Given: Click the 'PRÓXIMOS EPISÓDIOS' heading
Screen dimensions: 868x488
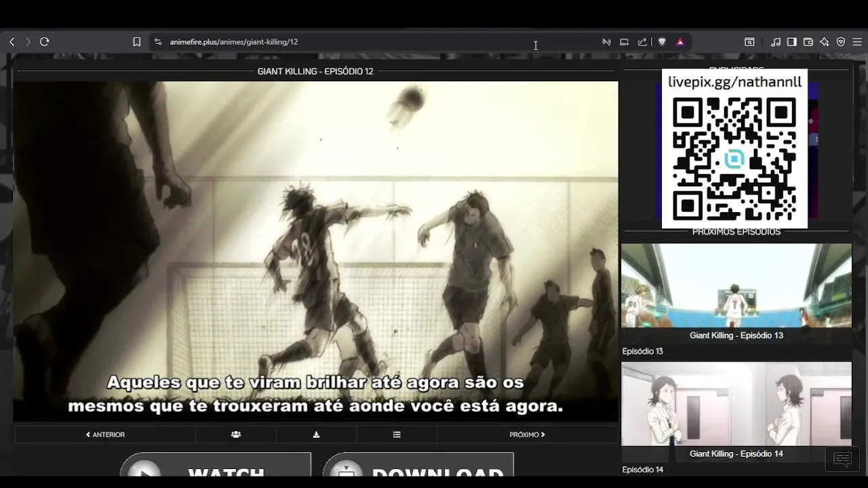Looking at the screenshot, I should [x=736, y=232].
